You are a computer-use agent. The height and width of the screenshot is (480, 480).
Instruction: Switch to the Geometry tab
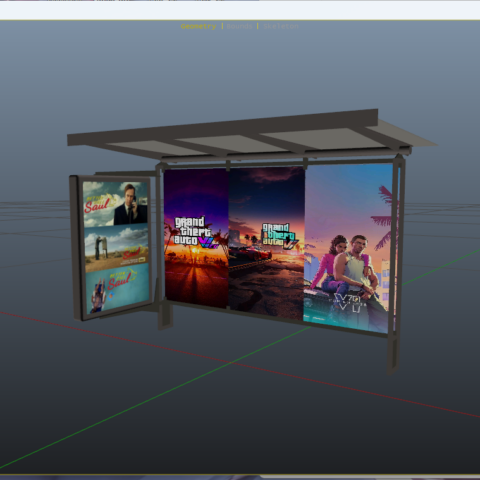pos(198,26)
